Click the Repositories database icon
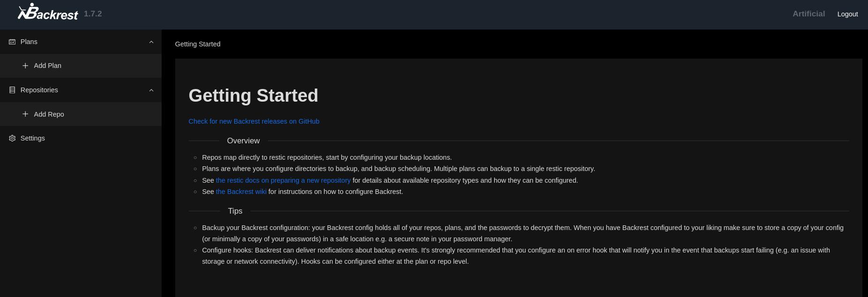 (x=12, y=90)
